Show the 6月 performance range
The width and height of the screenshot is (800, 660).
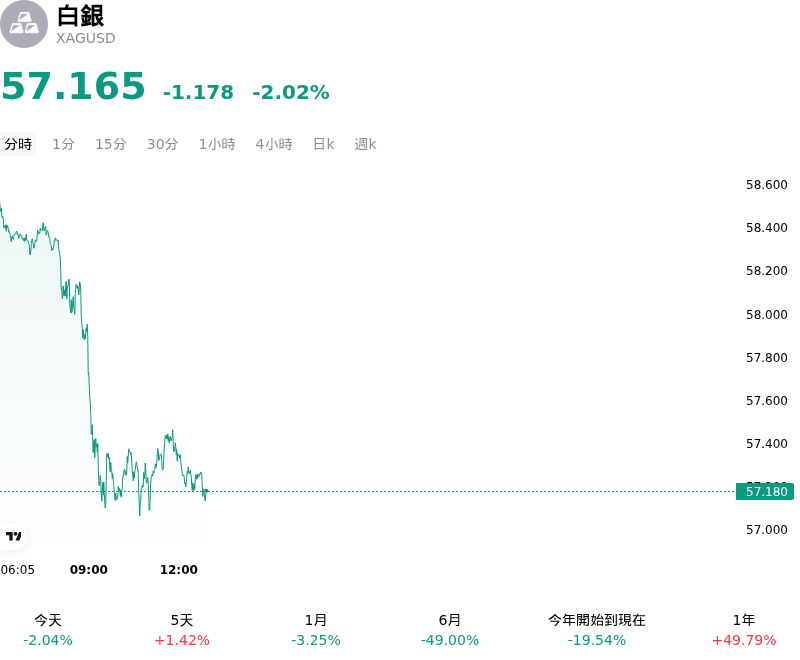point(449,630)
